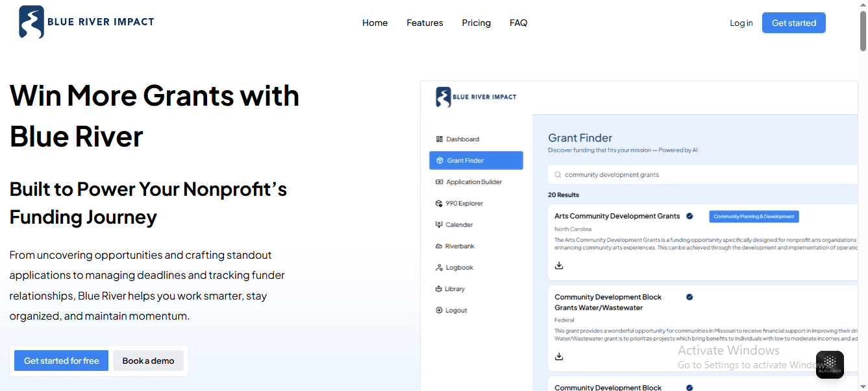Open the Logbook sidebar icon
The height and width of the screenshot is (391, 868).
440,268
